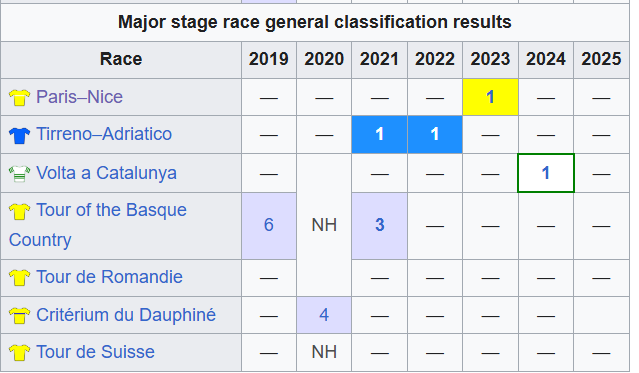This screenshot has width=639, height=373.
Task: Open the Critérium du Dauphiné link
Action: (126, 315)
